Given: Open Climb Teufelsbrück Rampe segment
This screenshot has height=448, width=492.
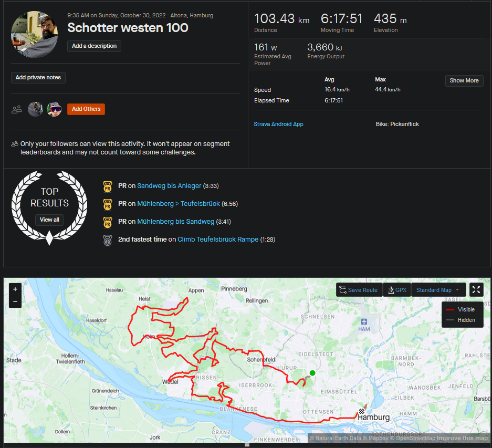Looking at the screenshot, I should (218, 239).
